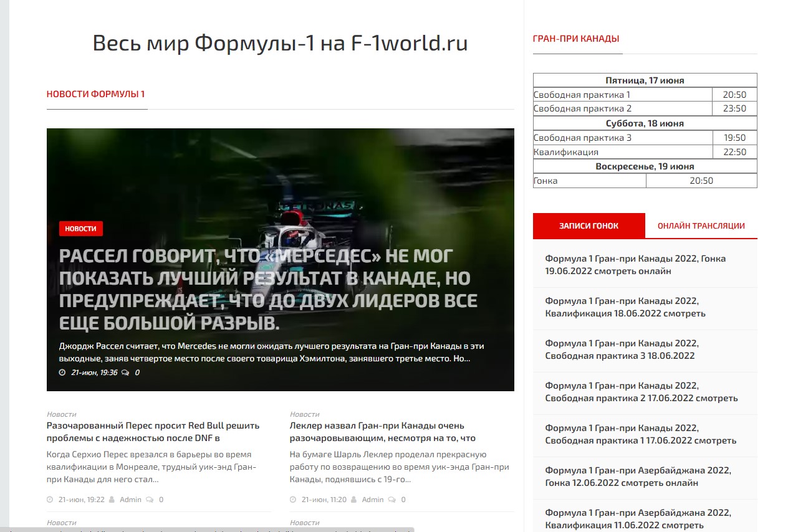Click the clock icon beside 21-июн, 19:22
This screenshot has height=532, width=793.
tap(50, 500)
